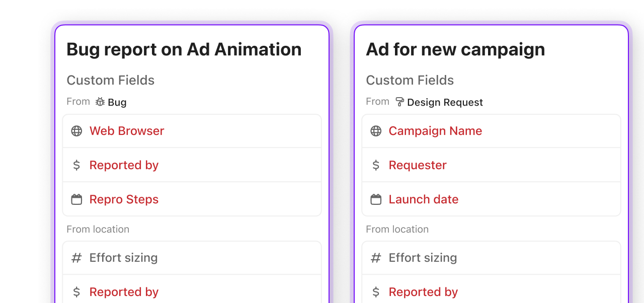Click title Bug report on Ad Animation
The width and height of the screenshot is (644, 303).
tap(184, 49)
